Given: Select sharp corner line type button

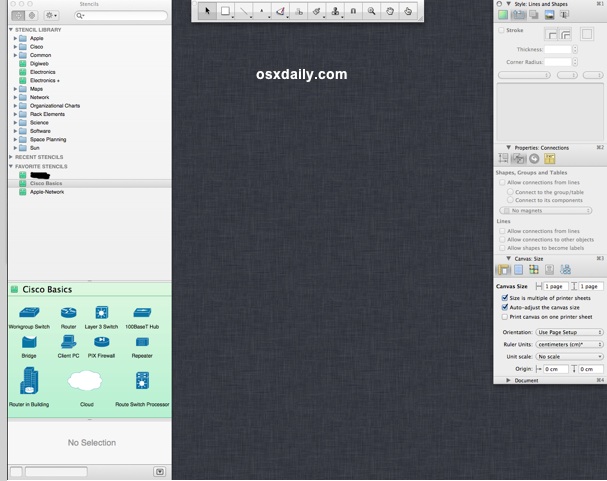Looking at the screenshot, I should (551, 34).
